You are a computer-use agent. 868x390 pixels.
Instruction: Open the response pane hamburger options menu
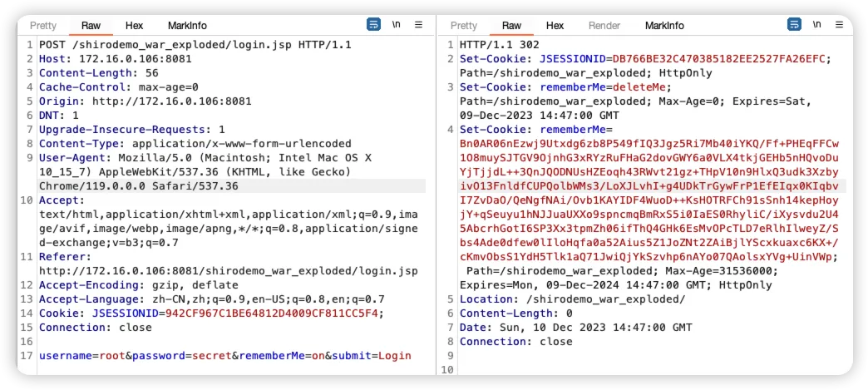[x=838, y=25]
